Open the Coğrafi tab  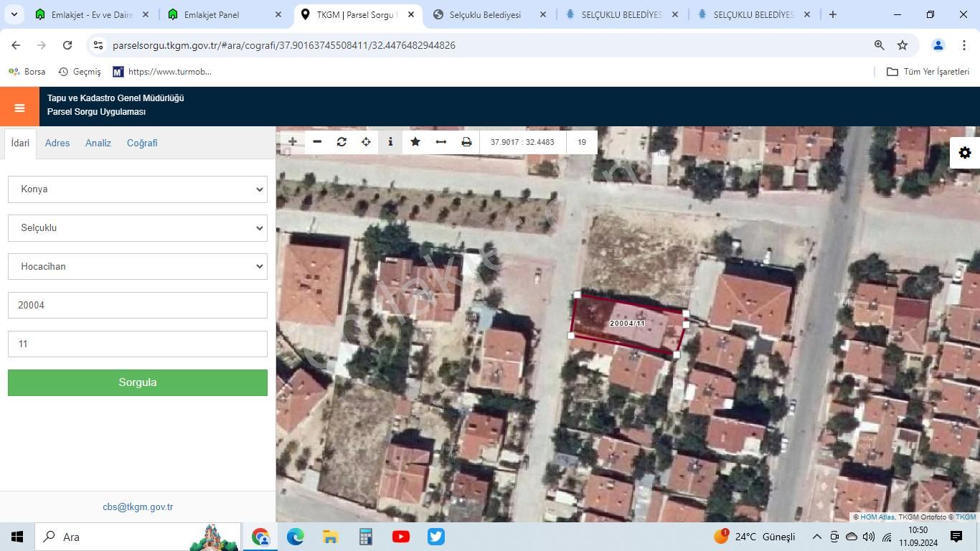click(x=142, y=143)
